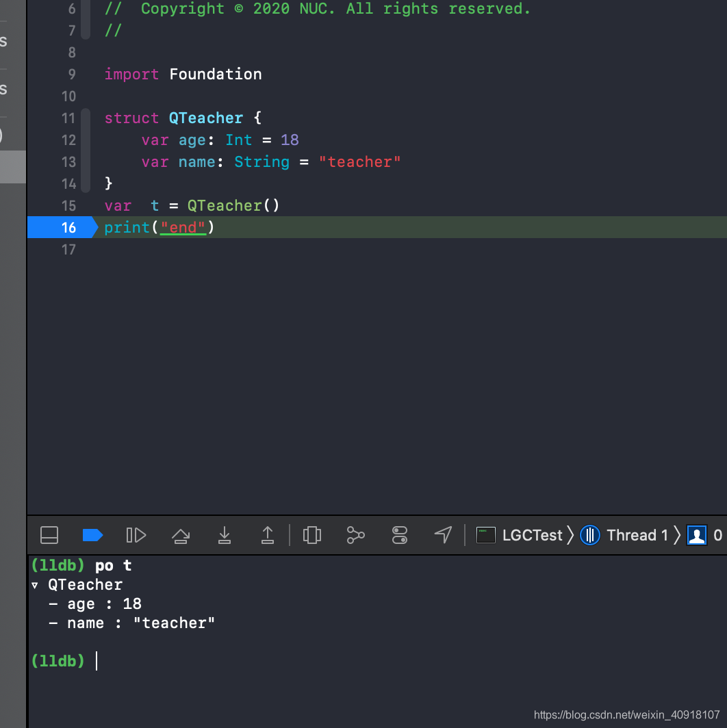Click the Copyright comment on line 6

[x=317, y=9]
